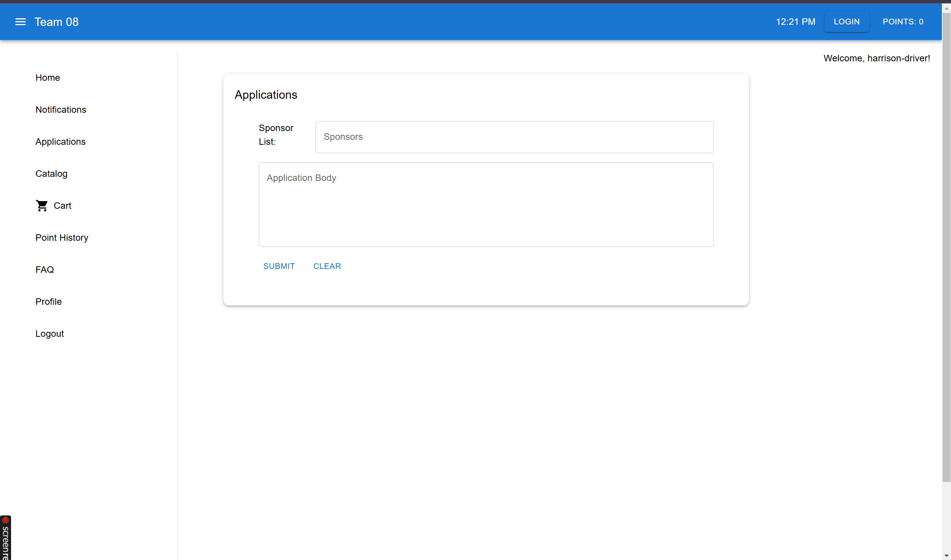Select Logout in sidebar
Screen dimensions: 951x560
tap(50, 334)
